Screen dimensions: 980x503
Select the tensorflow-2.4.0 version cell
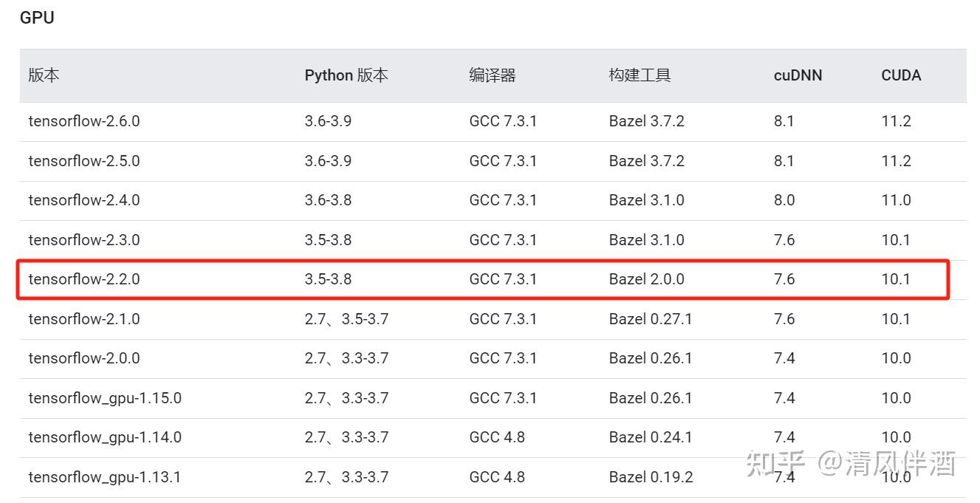(83, 200)
